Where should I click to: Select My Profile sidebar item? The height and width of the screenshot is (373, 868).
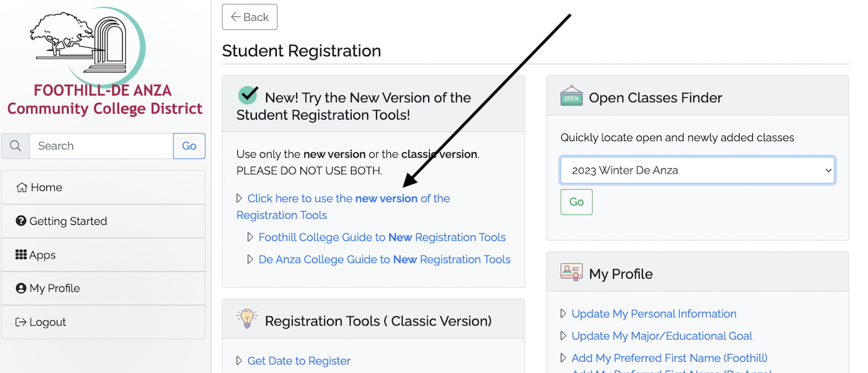coord(103,288)
